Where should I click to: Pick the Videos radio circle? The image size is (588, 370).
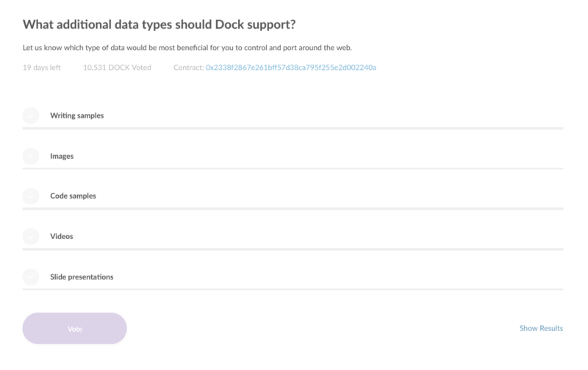click(31, 237)
